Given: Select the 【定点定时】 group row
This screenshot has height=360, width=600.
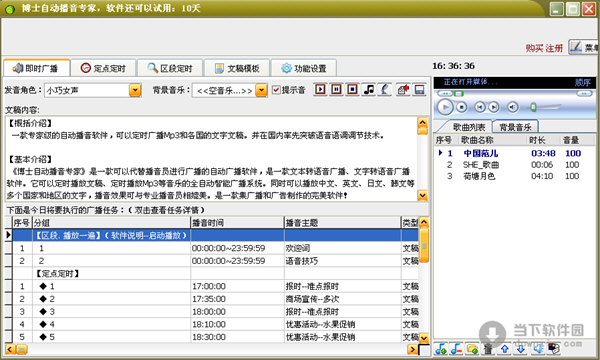Looking at the screenshot, I should tap(216, 274).
